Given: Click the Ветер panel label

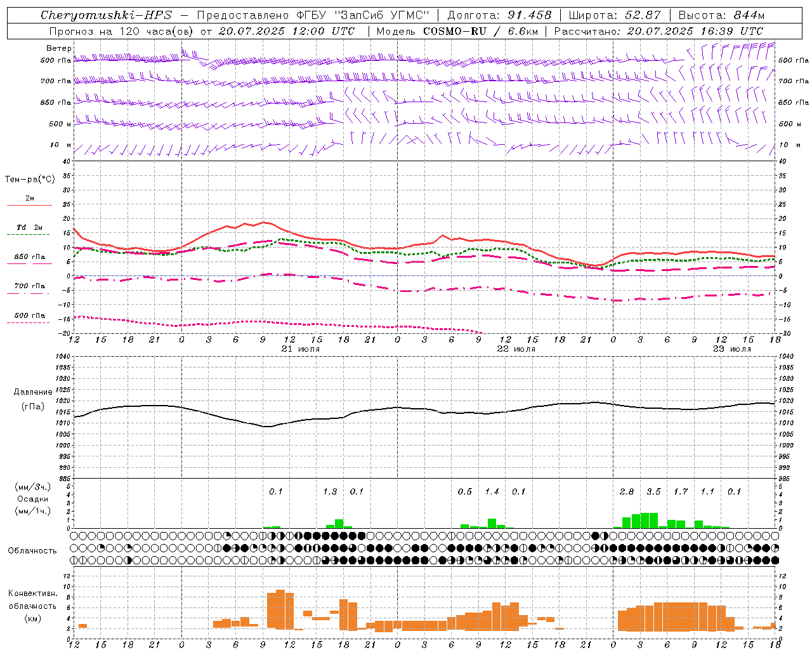Looking at the screenshot, I should point(58,48).
